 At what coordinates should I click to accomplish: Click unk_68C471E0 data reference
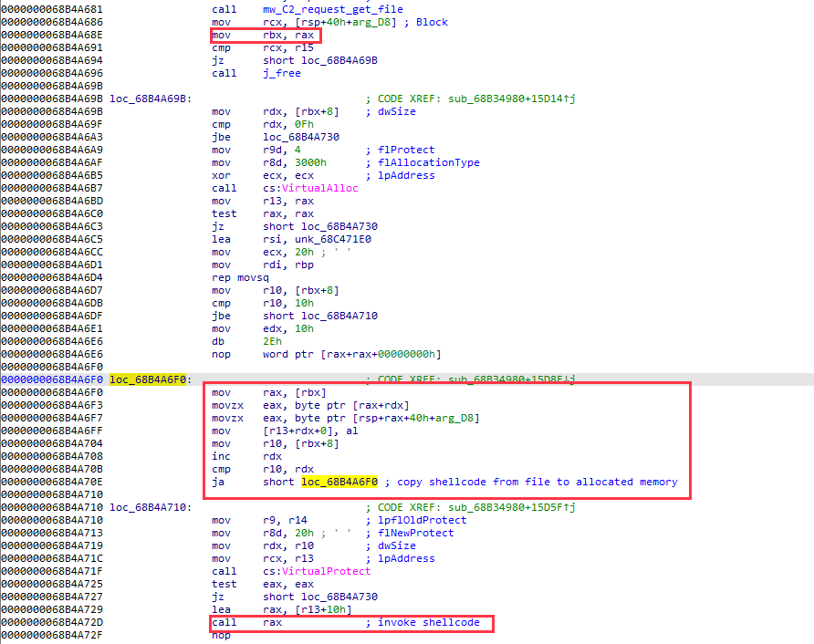(333, 239)
